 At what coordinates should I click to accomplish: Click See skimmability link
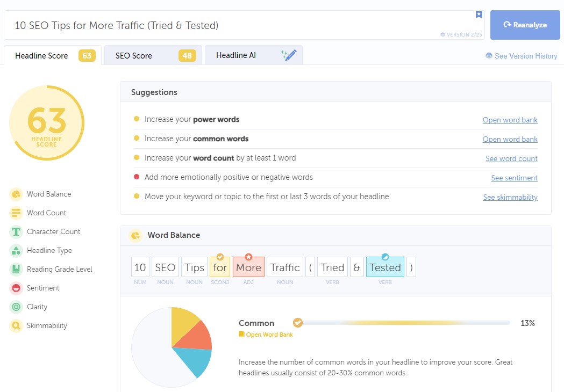[510, 197]
